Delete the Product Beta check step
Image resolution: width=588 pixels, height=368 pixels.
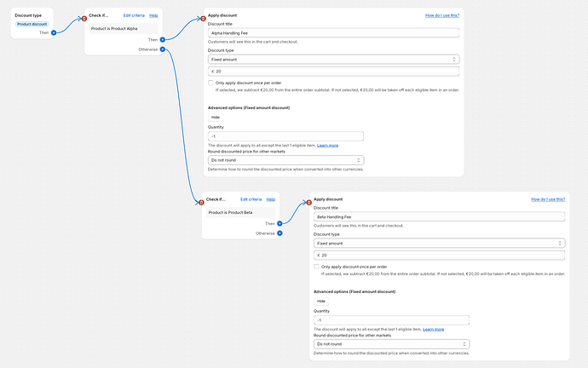click(x=202, y=202)
